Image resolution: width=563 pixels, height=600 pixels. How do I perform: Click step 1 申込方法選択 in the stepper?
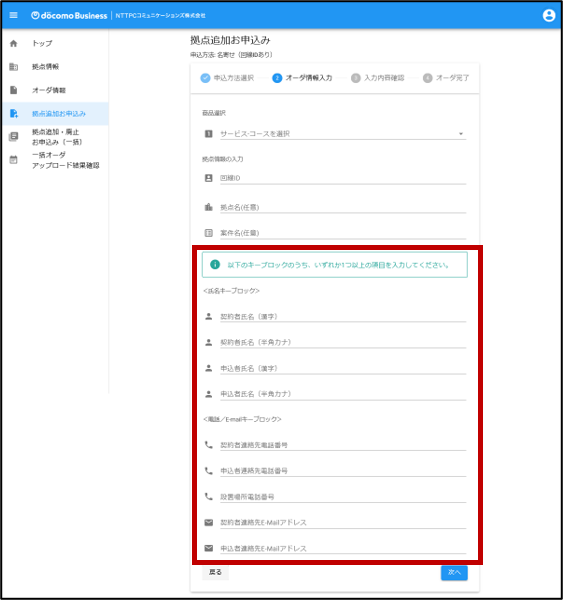click(227, 78)
